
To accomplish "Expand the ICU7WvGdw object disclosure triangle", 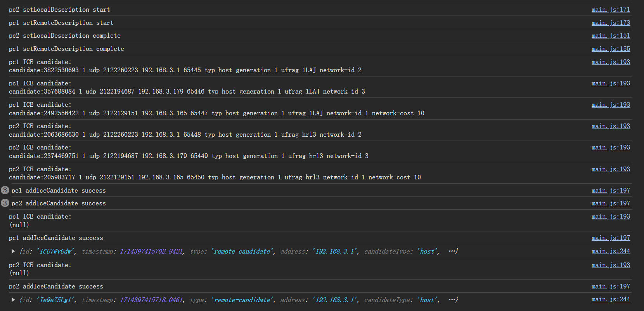I will (x=13, y=251).
